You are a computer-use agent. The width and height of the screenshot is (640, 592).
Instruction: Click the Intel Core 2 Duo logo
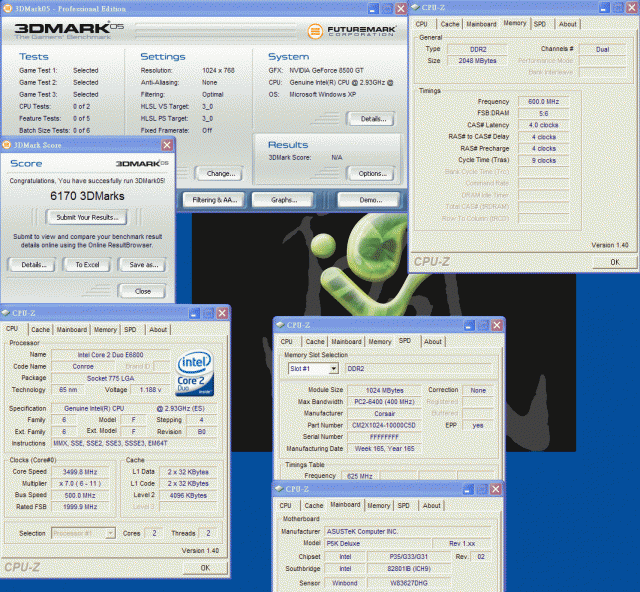pyautogui.click(x=195, y=373)
